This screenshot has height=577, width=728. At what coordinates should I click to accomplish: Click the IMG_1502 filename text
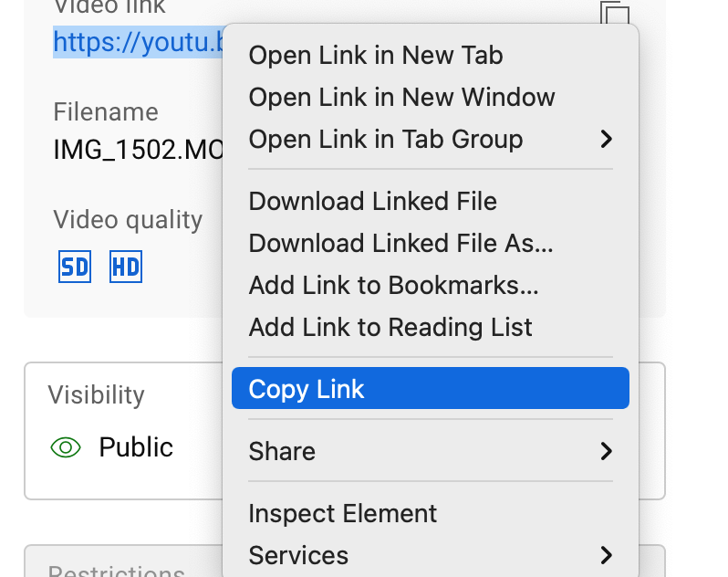(137, 150)
